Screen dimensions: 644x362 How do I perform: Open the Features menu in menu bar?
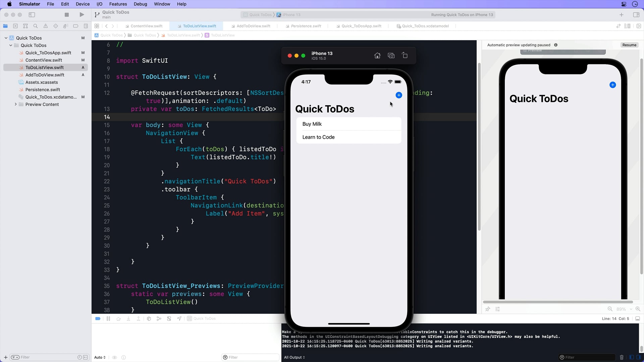pyautogui.click(x=118, y=4)
